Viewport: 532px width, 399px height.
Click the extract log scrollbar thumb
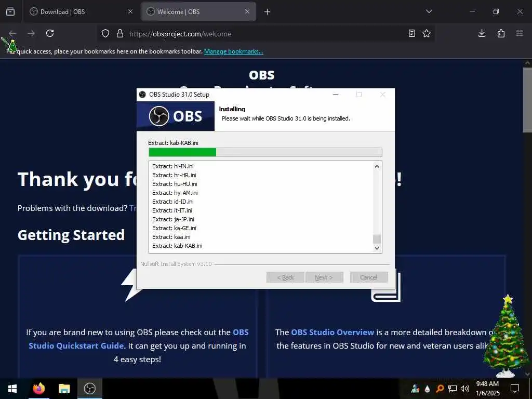pyautogui.click(x=377, y=239)
